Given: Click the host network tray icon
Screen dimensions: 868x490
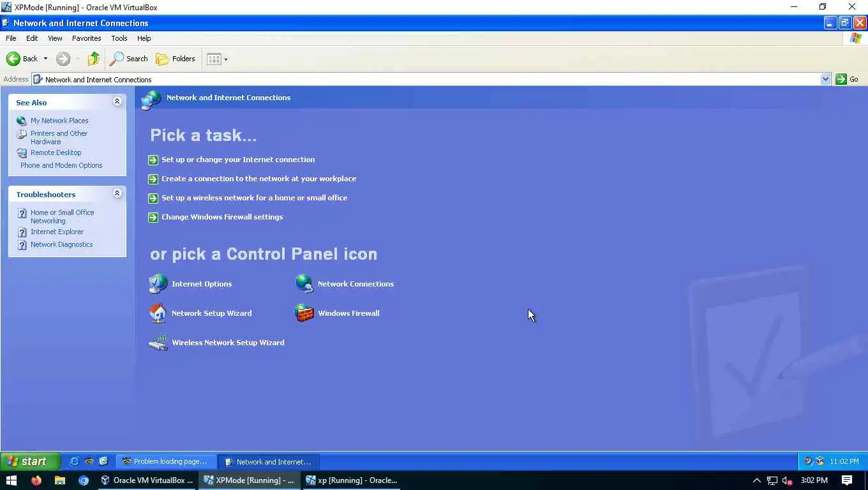Looking at the screenshot, I should (x=772, y=480).
